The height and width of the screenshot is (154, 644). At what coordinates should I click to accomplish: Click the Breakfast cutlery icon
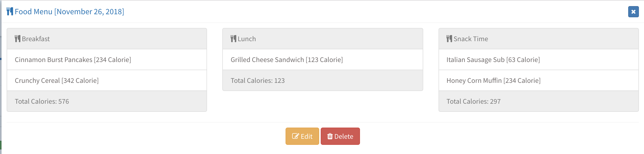click(x=17, y=39)
